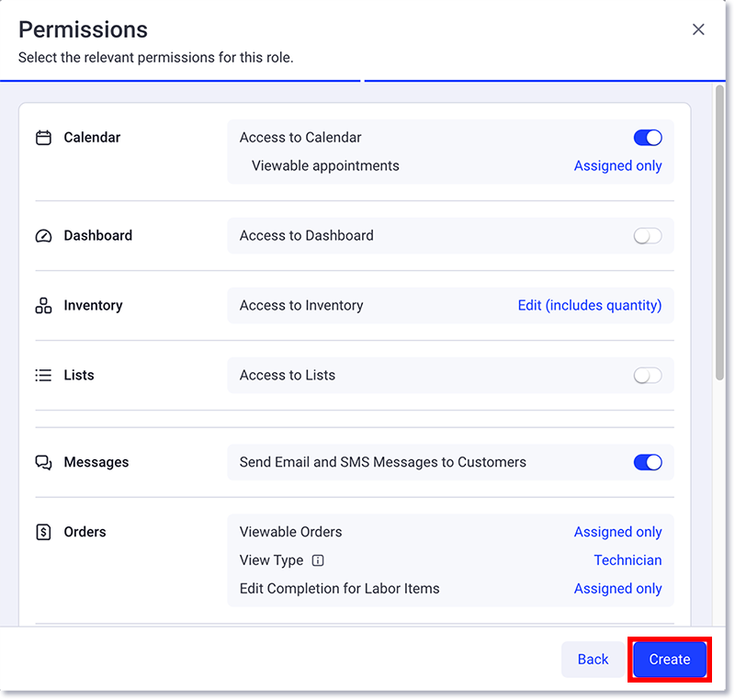This screenshot has height=700, width=735.
Task: Click the Dashboard icon
Action: pyautogui.click(x=43, y=235)
